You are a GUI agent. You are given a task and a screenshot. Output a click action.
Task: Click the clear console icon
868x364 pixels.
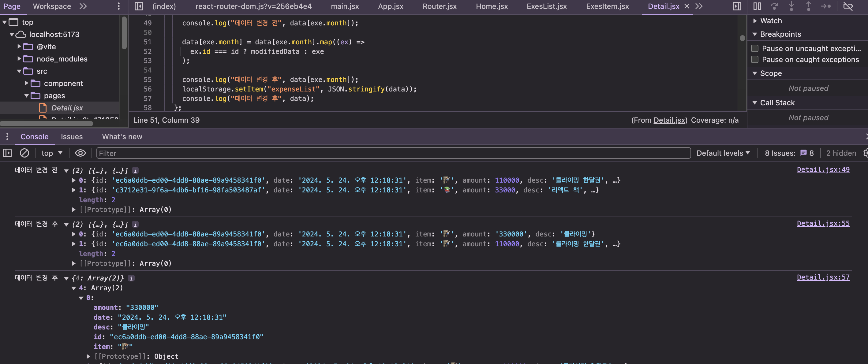(x=24, y=153)
